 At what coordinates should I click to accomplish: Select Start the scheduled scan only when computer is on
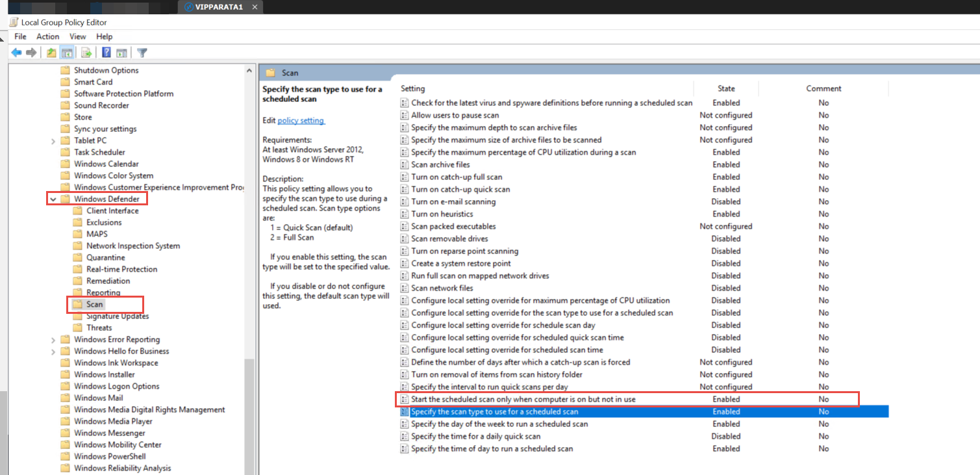[x=523, y=399]
